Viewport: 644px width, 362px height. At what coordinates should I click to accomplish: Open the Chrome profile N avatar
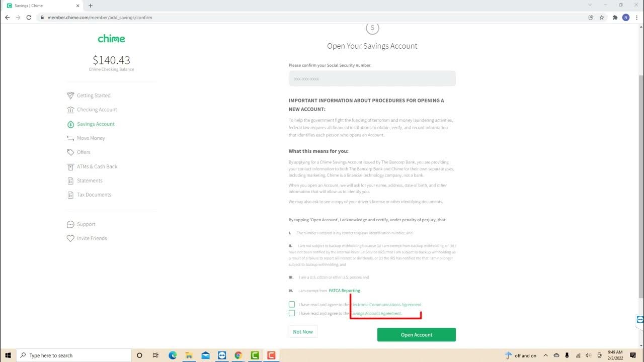(x=626, y=17)
